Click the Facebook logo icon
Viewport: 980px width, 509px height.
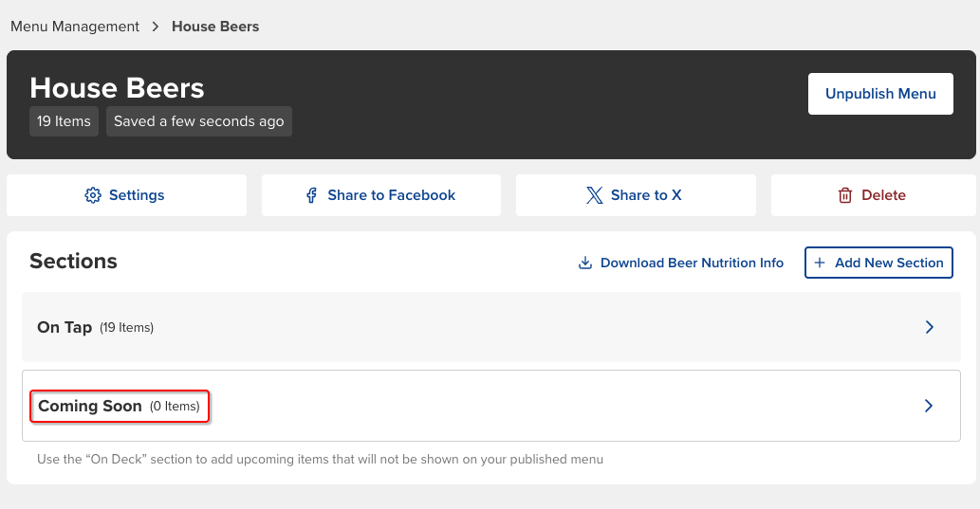311,195
